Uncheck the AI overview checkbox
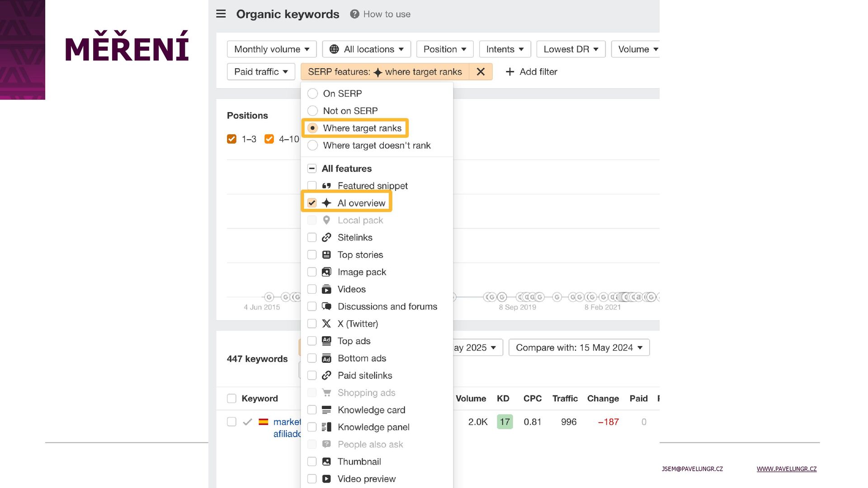The image size is (868, 488). (x=312, y=203)
